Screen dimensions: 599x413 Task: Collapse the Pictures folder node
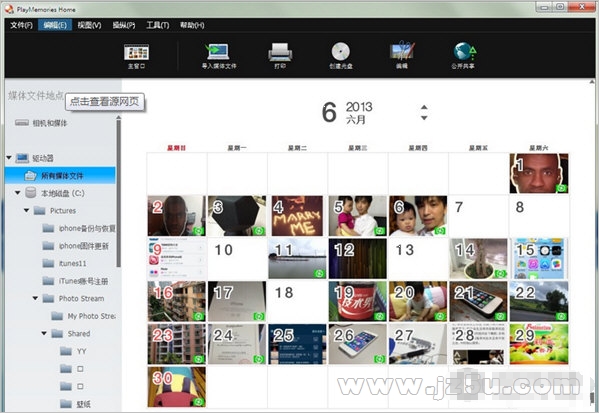(26, 210)
